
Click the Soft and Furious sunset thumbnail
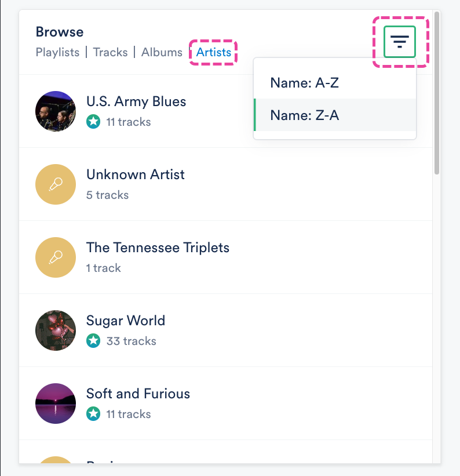pos(56,404)
